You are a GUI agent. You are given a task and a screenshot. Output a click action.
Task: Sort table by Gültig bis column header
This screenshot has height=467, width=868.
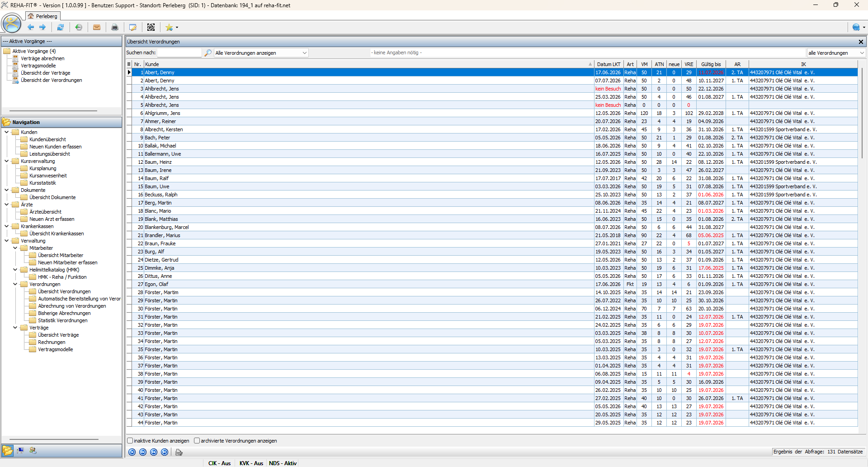(x=711, y=64)
